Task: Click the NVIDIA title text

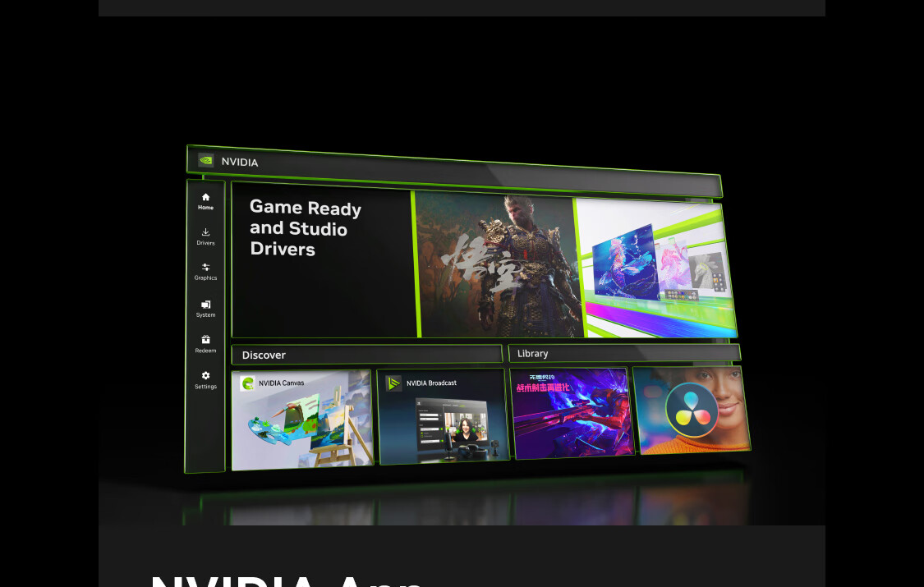Action: tap(240, 162)
